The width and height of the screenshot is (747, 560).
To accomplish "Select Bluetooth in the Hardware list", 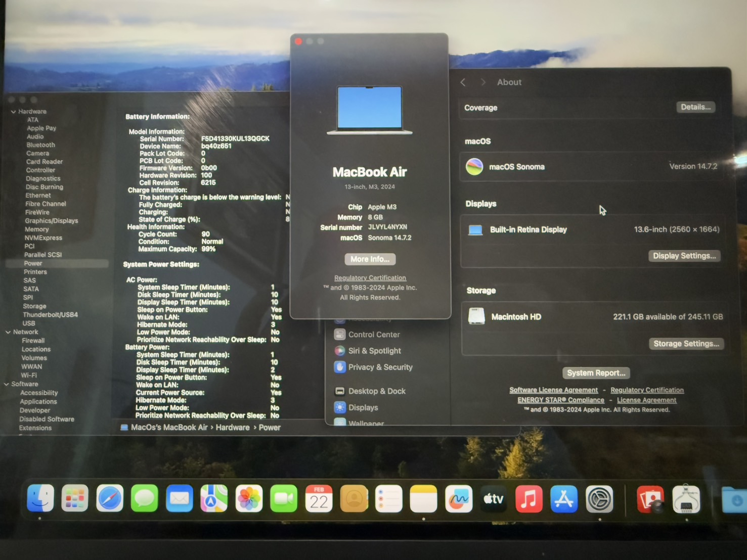I will (40, 145).
